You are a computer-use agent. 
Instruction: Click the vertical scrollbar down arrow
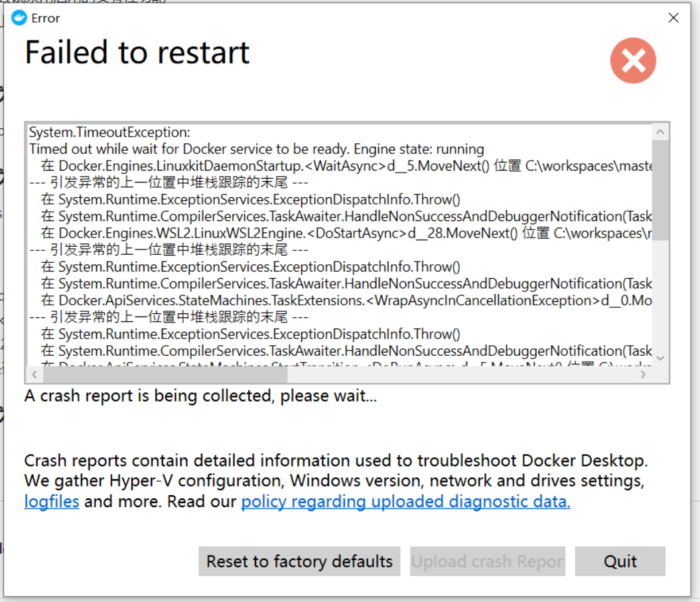[660, 358]
